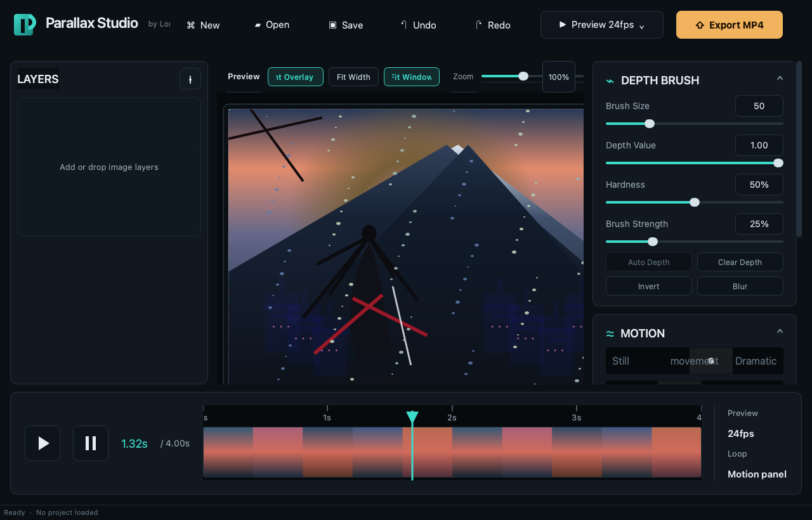Click the Depth Brush lightning icon
Image resolution: width=812 pixels, height=520 pixels.
coord(610,81)
